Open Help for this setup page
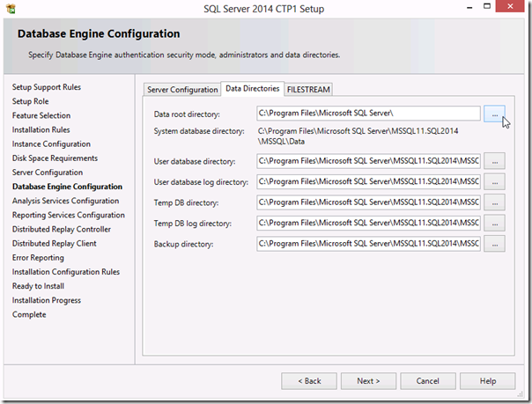The height and width of the screenshot is (404, 532). tap(488, 381)
